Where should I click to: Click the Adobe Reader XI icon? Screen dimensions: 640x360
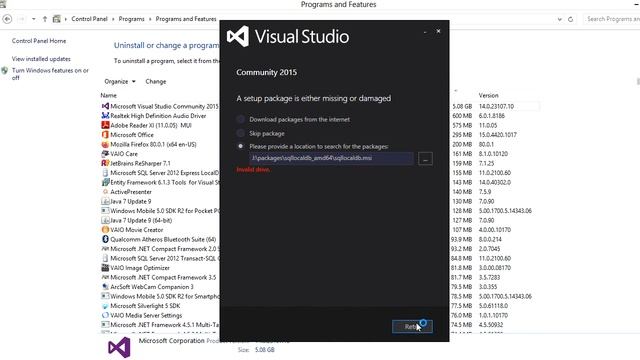pos(105,125)
